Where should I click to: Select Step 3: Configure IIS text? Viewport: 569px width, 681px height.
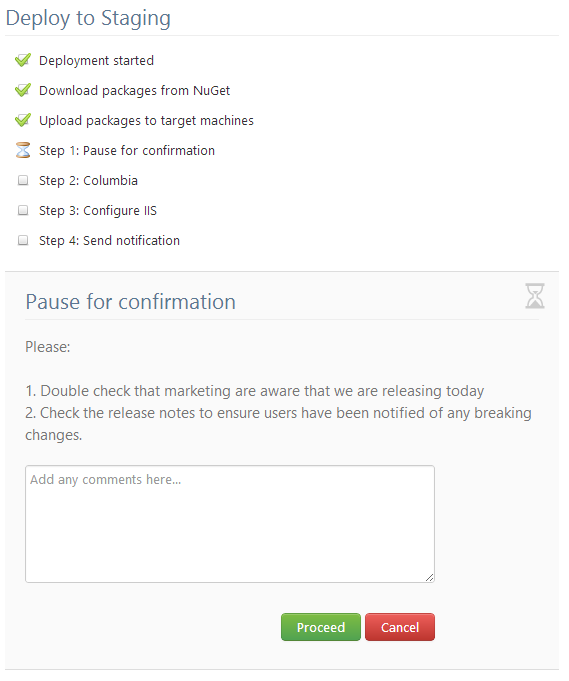click(x=98, y=210)
